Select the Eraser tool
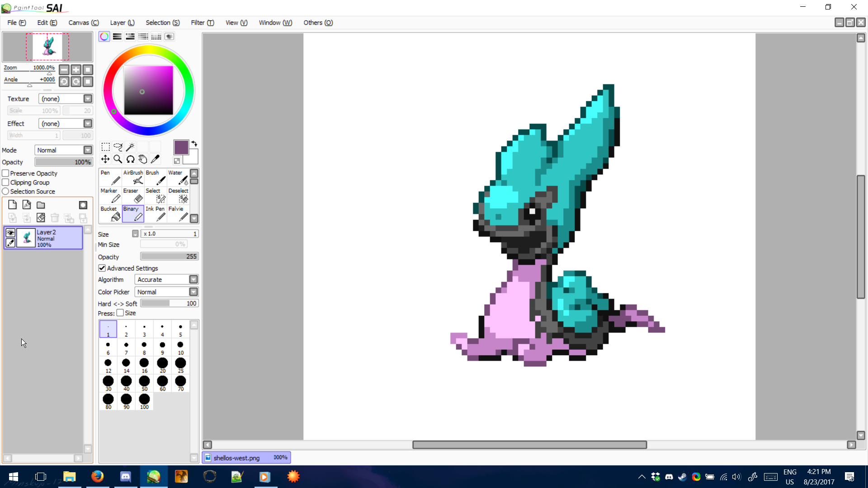This screenshot has height=488, width=868. [133, 196]
